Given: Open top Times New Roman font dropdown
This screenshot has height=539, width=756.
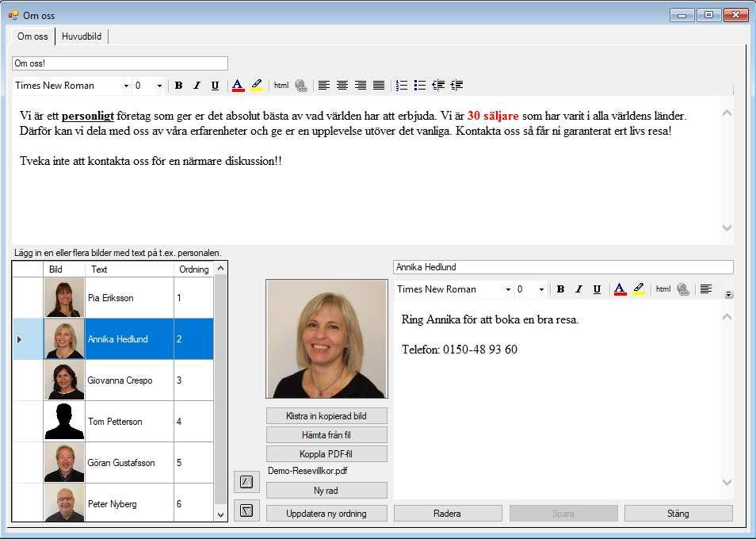Looking at the screenshot, I should (126, 86).
